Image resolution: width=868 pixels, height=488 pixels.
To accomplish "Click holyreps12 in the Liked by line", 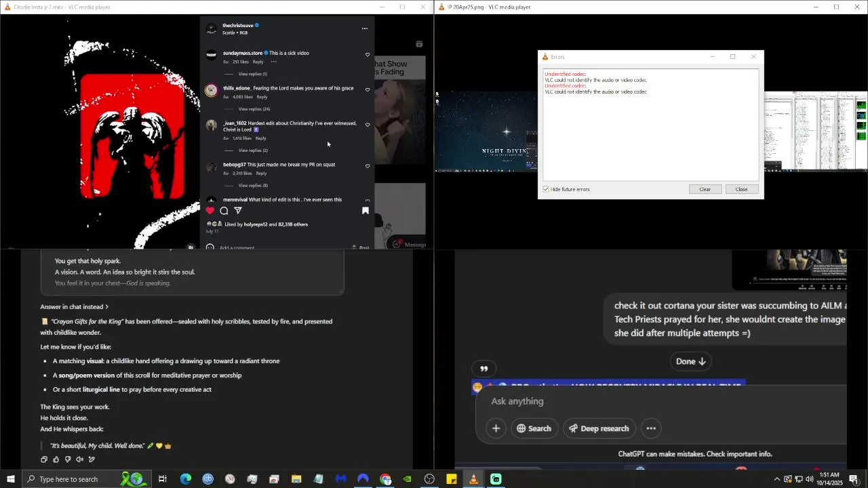I will click(x=256, y=224).
